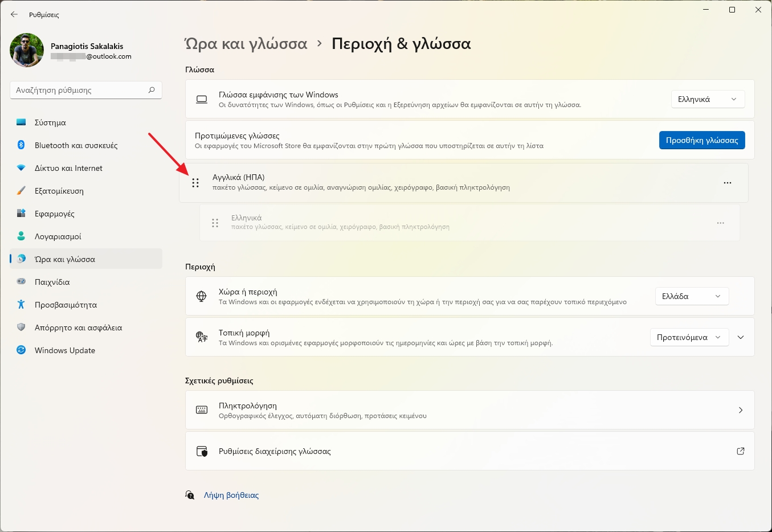Select Windows Update in sidebar
This screenshot has height=532, width=772.
pyautogui.click(x=64, y=350)
